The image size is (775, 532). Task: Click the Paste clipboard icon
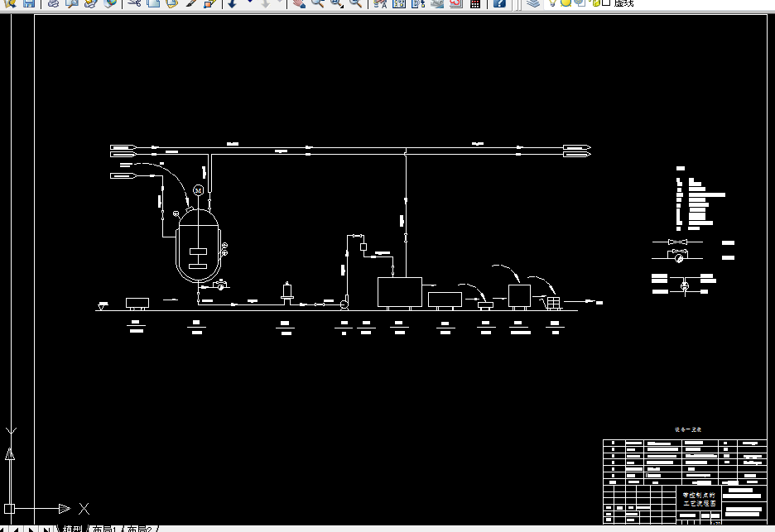[172, 3]
